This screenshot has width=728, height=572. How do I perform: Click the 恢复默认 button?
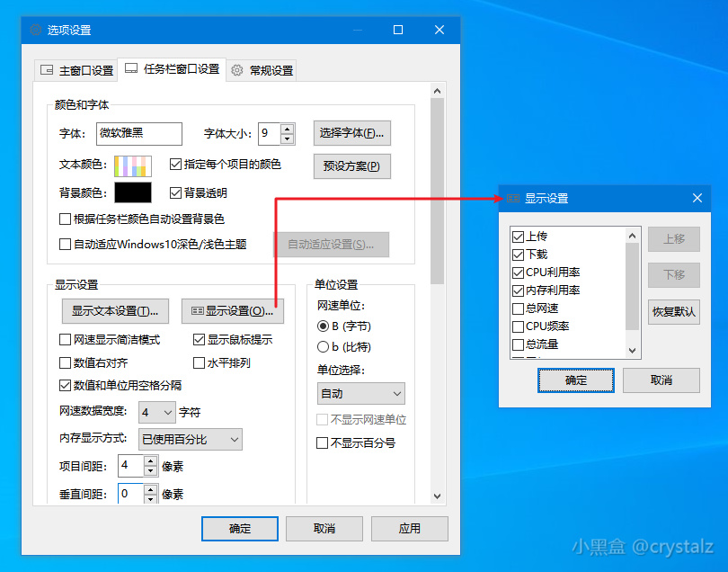pyautogui.click(x=674, y=312)
